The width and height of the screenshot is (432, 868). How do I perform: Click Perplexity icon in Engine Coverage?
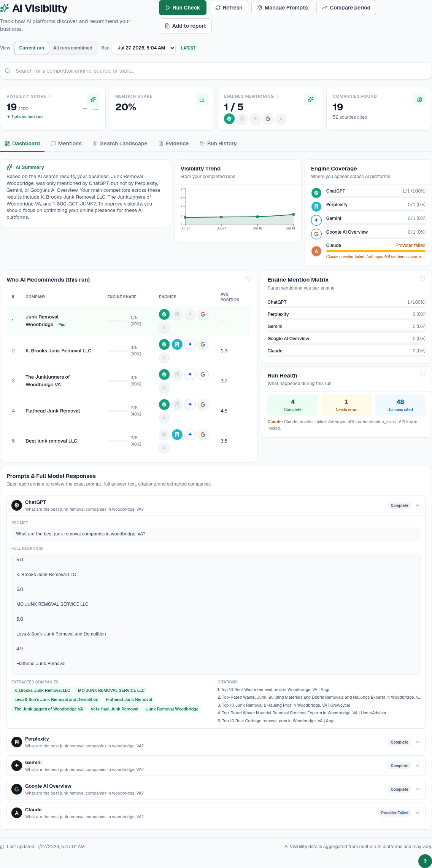pos(316,207)
